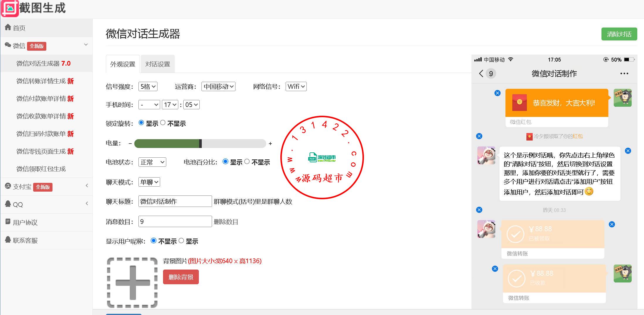Open the 信号强度 dropdown
This screenshot has height=315, width=644.
click(148, 86)
